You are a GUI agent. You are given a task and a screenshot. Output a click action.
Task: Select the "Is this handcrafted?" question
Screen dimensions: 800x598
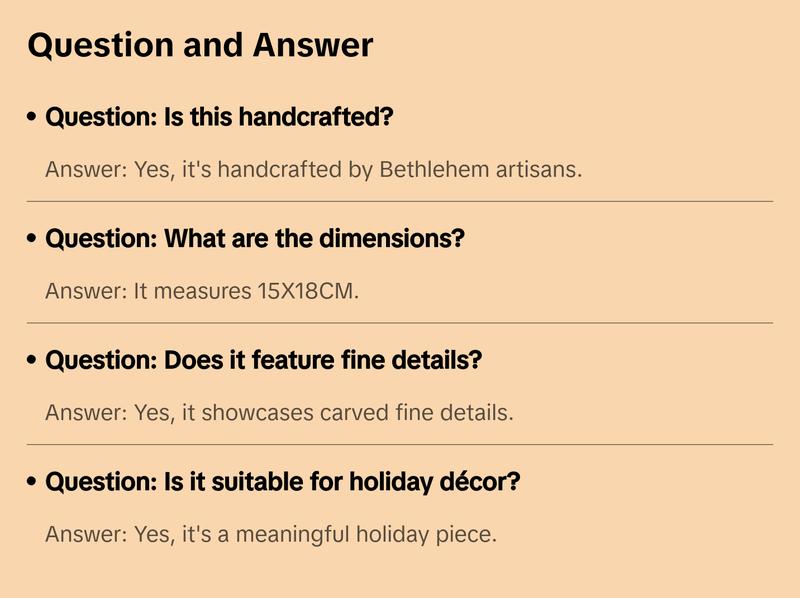click(219, 117)
